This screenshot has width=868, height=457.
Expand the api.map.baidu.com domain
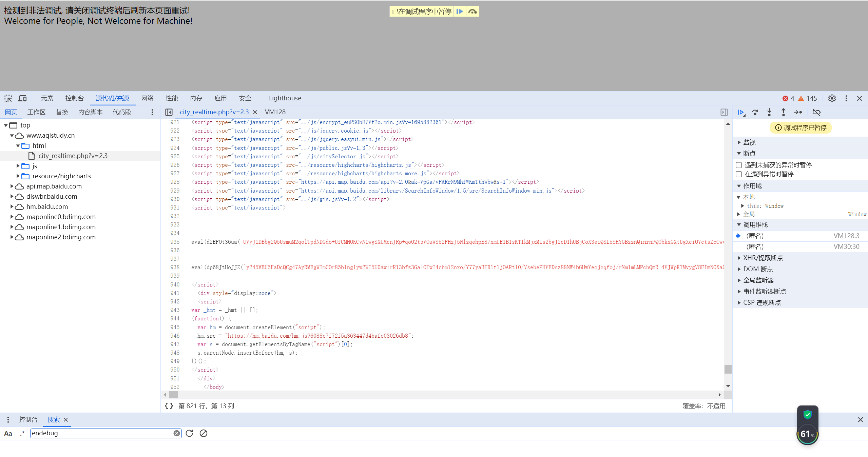[12, 186]
